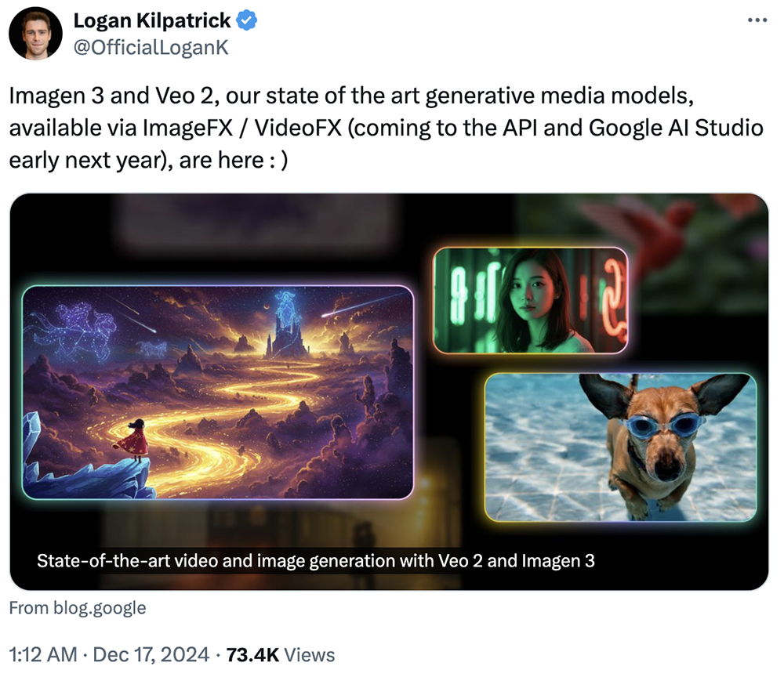This screenshot has width=784, height=677.
Task: Open the three-dot more options menu
Action: click(x=757, y=20)
